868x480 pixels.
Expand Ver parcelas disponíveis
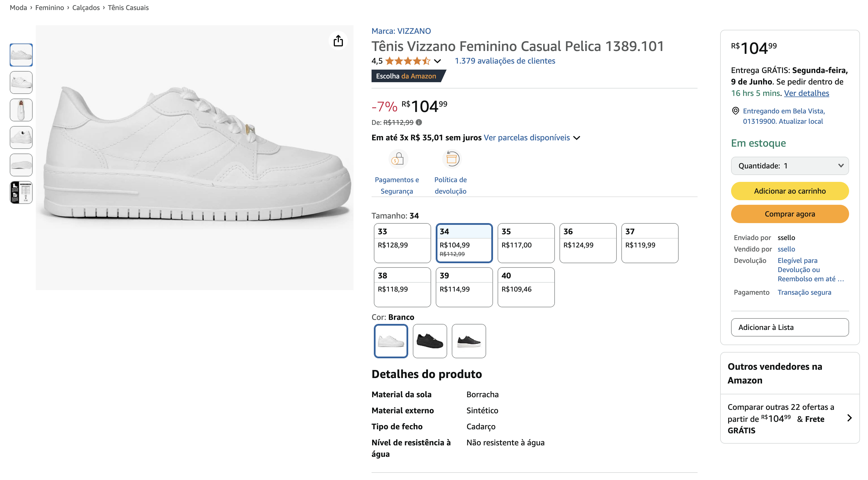pos(528,137)
